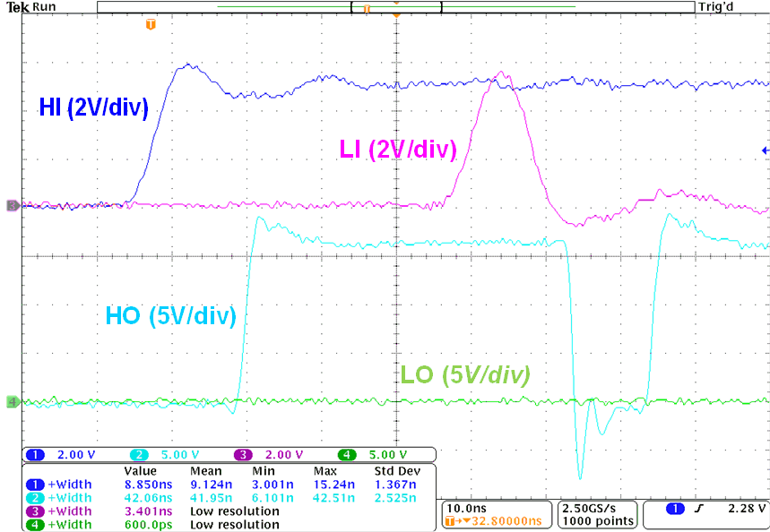Viewport: 770px width, 532px height.
Task: Click the record view bar at top
Action: (394, 7)
